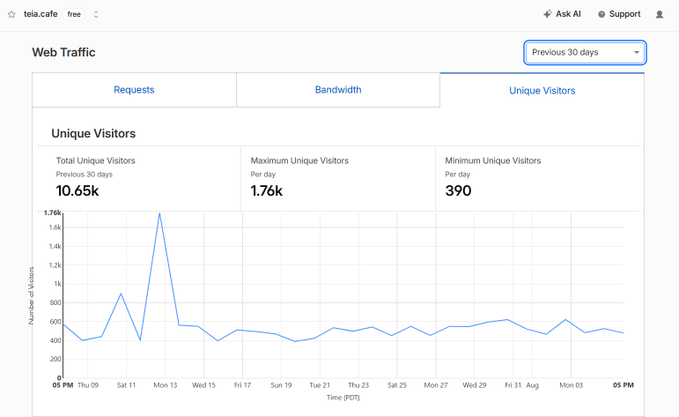This screenshot has height=417, width=679.
Task: Click the Total Unique Visitors label
Action: coord(95,161)
